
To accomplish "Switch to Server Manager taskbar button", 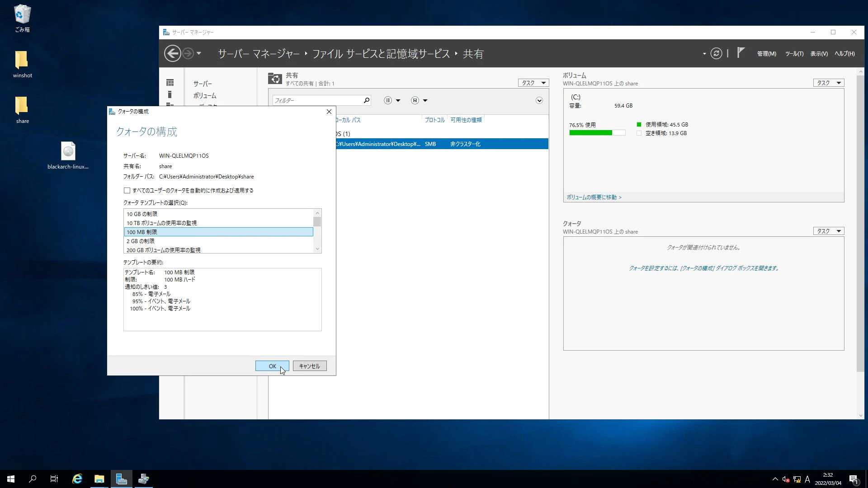I will pyautogui.click(x=121, y=479).
